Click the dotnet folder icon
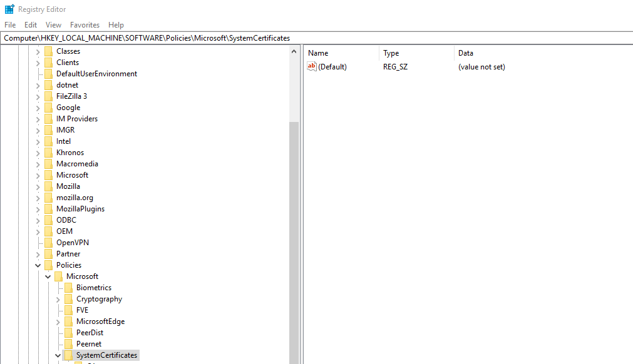The height and width of the screenshot is (364, 633). pyautogui.click(x=48, y=85)
